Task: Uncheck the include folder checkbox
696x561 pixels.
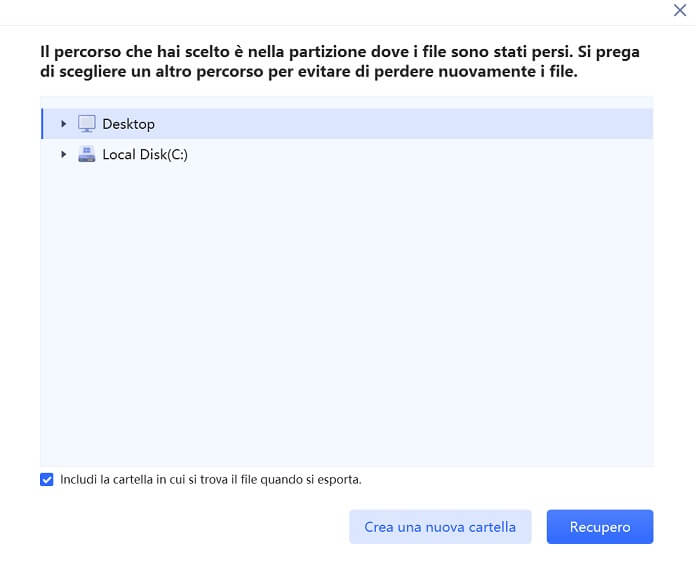Action: 47,479
